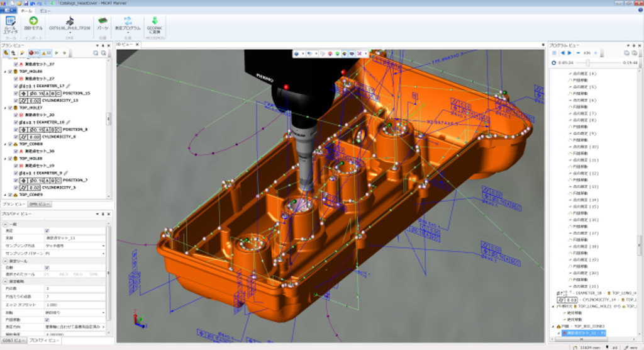Switch to the GD&T ビュー tab

[x=13, y=341]
